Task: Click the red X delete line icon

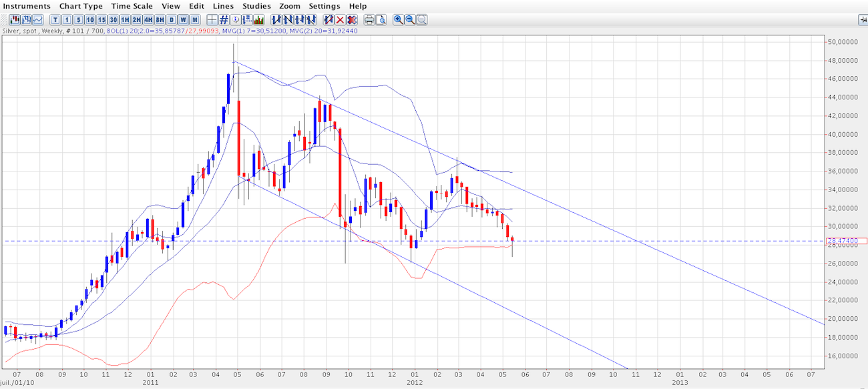Action: pos(340,20)
